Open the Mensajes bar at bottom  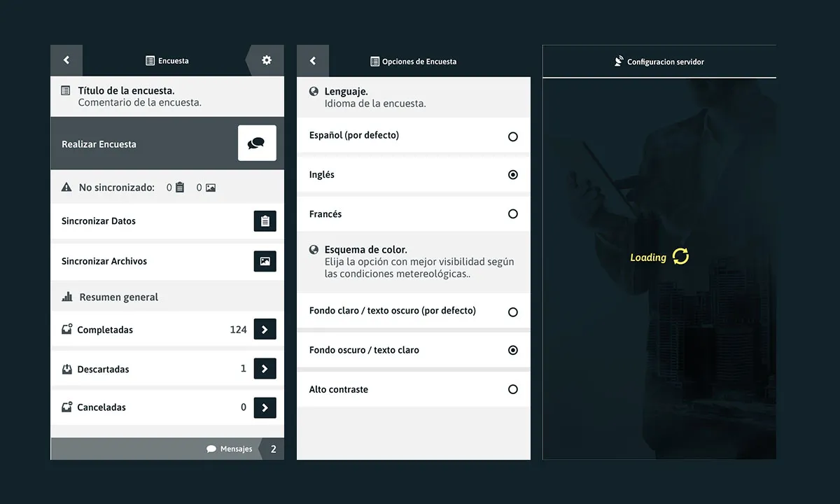(x=230, y=449)
